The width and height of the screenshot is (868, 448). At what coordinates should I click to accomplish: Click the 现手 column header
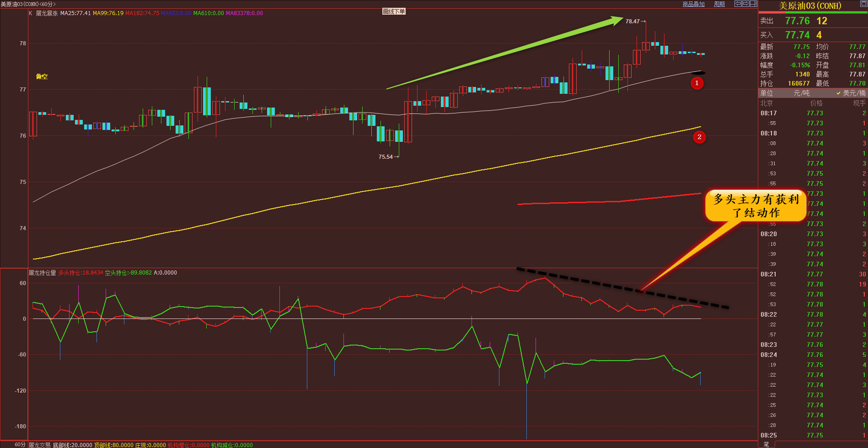pos(859,103)
